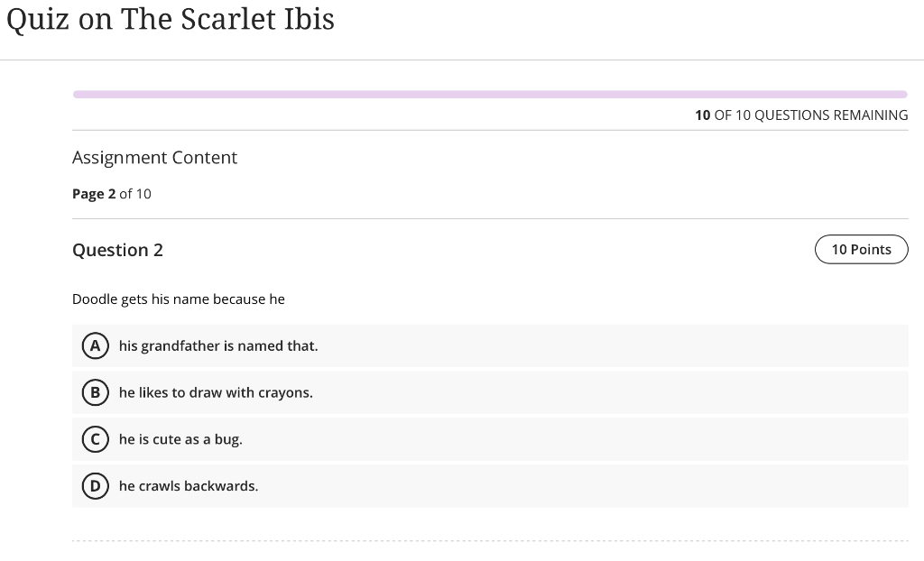Viewport: 924px width, 561px height.
Task: Click the quiz title 'Quiz on The Scarlet Ibis'
Action: click(171, 19)
